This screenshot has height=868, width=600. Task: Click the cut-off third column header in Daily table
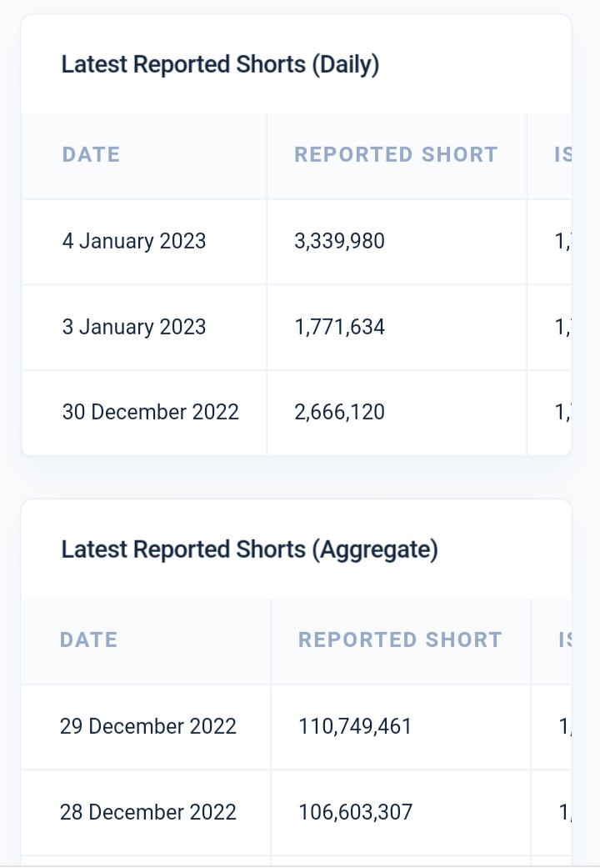point(562,155)
